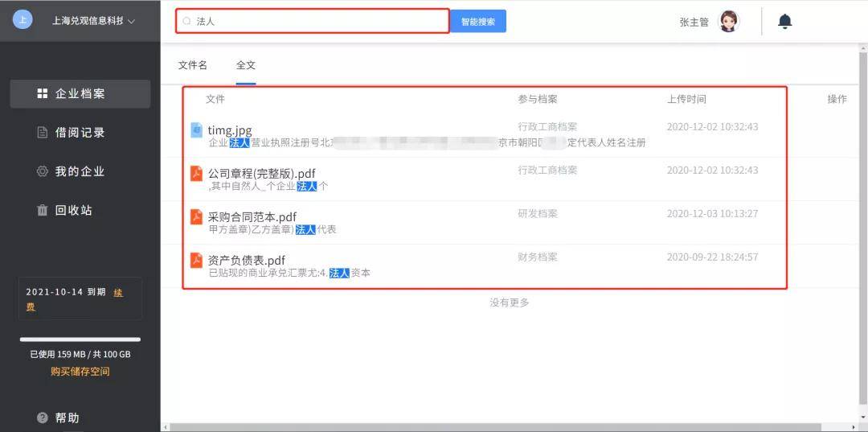868x432 pixels.
Task: Click 研发档案 in the 采购合同范本 row
Action: click(x=538, y=214)
